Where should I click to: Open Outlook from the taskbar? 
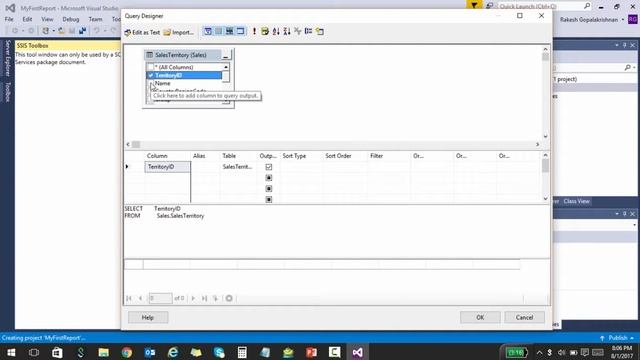click(x=150, y=352)
